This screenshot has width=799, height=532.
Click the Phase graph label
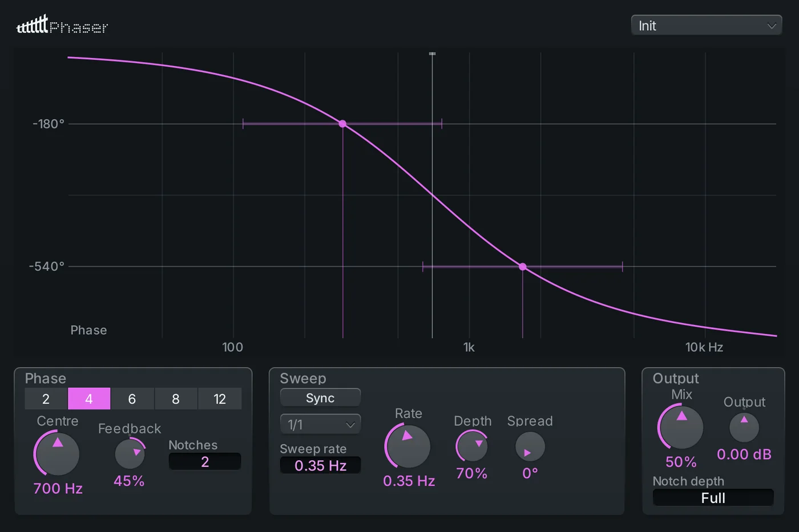click(88, 330)
